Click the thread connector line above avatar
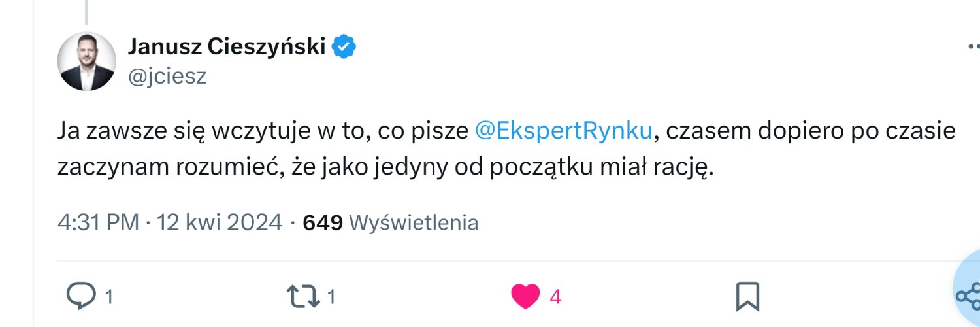980x327 pixels. coord(87,11)
